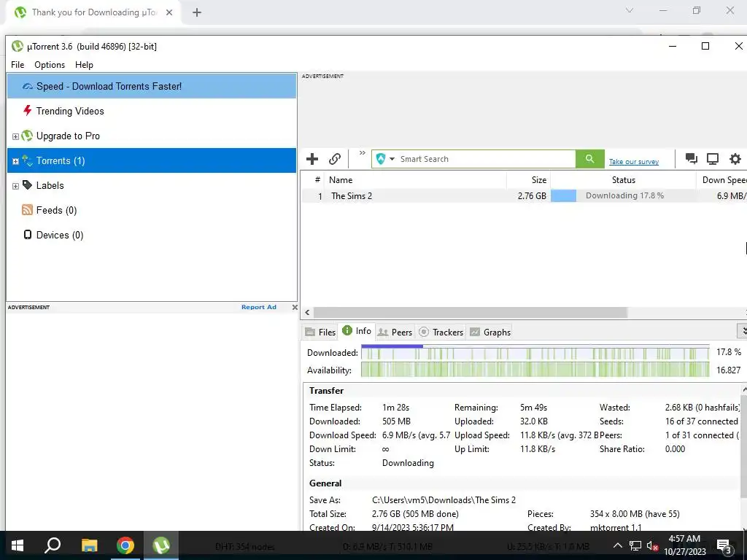
Task: Open the Windows Start menu
Action: point(18,545)
